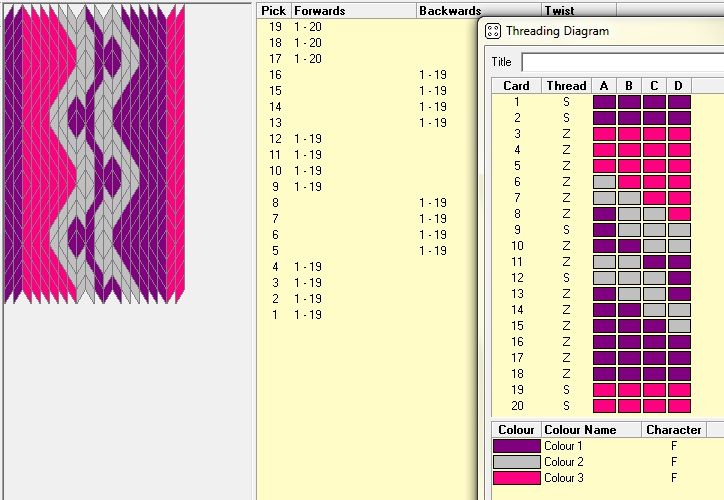Click card 20 hole B pink swatch

(x=629, y=406)
